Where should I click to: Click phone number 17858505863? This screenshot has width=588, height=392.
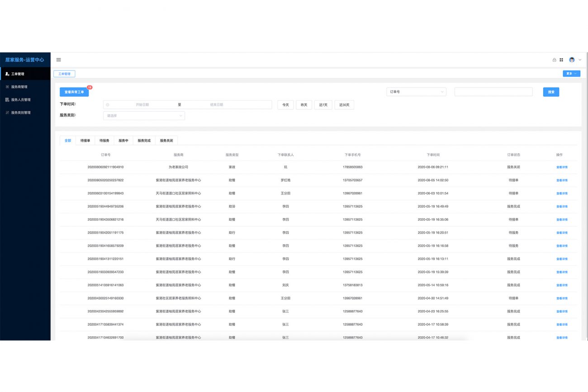coord(352,167)
